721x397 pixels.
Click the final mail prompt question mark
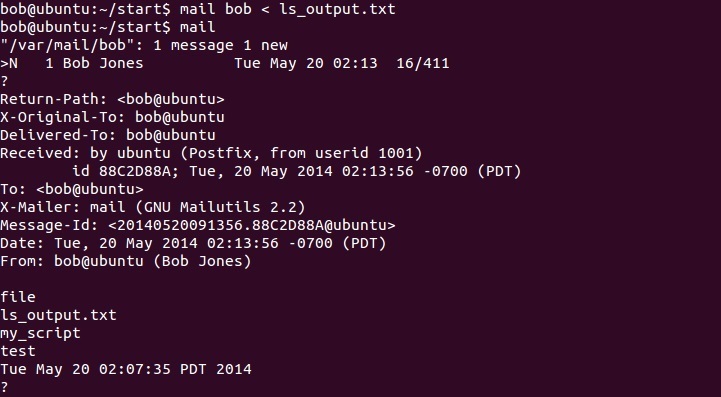[4, 387]
